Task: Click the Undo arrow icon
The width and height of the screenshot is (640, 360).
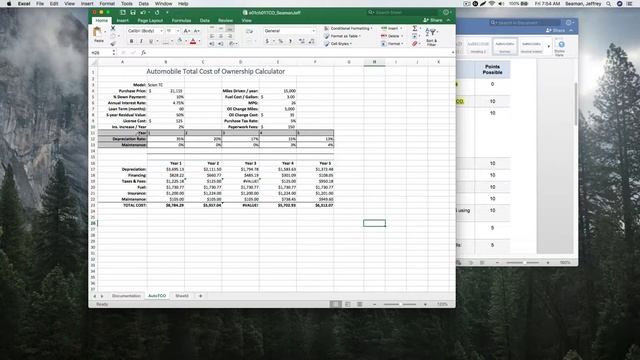Action: tap(143, 13)
